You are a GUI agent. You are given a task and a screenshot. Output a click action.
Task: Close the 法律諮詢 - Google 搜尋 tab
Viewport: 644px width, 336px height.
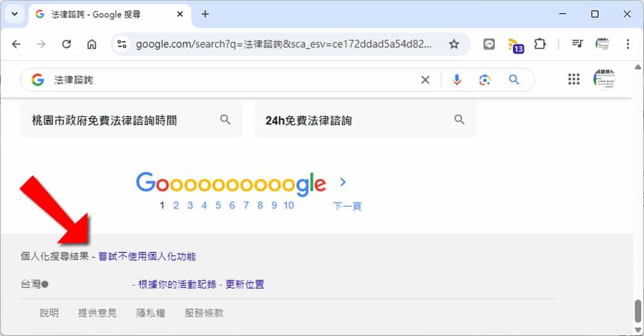(x=180, y=14)
